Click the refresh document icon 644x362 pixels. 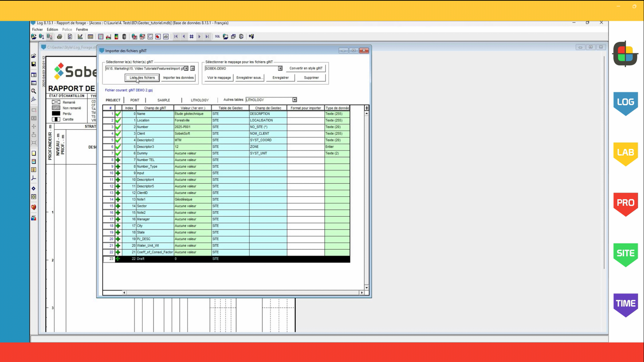(x=70, y=36)
